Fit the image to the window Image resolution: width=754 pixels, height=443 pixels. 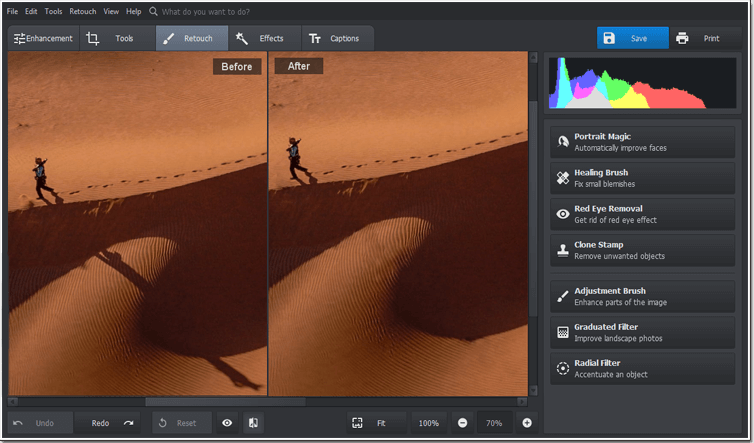point(377,423)
